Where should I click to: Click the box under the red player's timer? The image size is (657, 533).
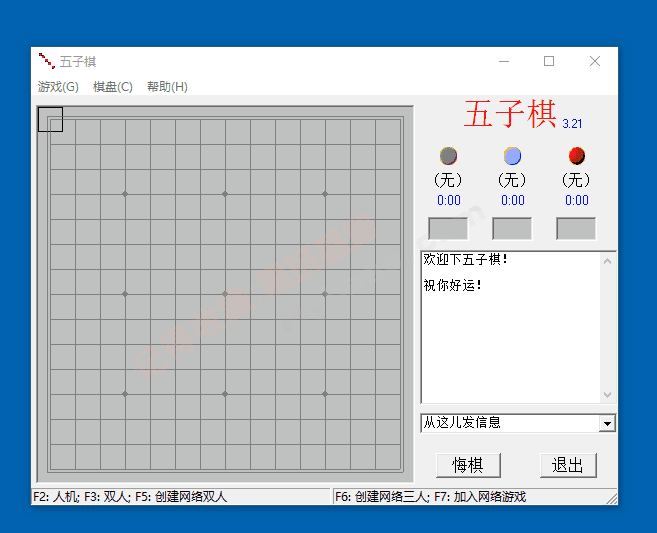(x=576, y=228)
